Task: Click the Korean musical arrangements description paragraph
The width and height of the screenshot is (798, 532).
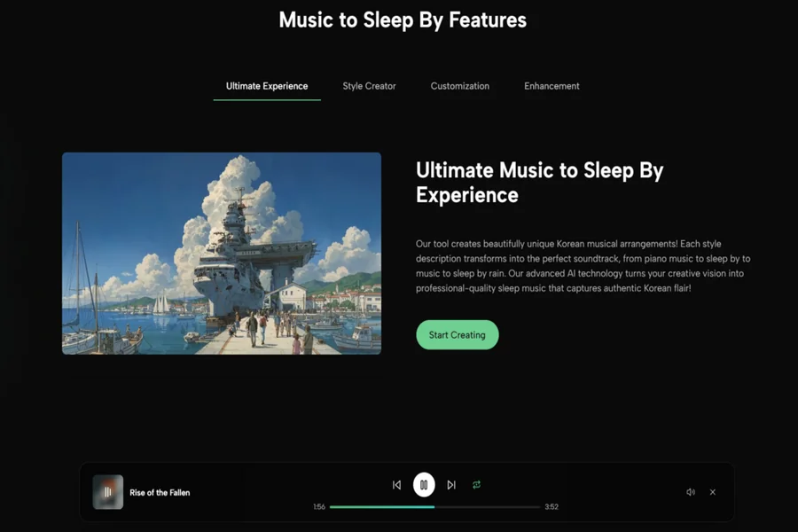Action: 583,266
